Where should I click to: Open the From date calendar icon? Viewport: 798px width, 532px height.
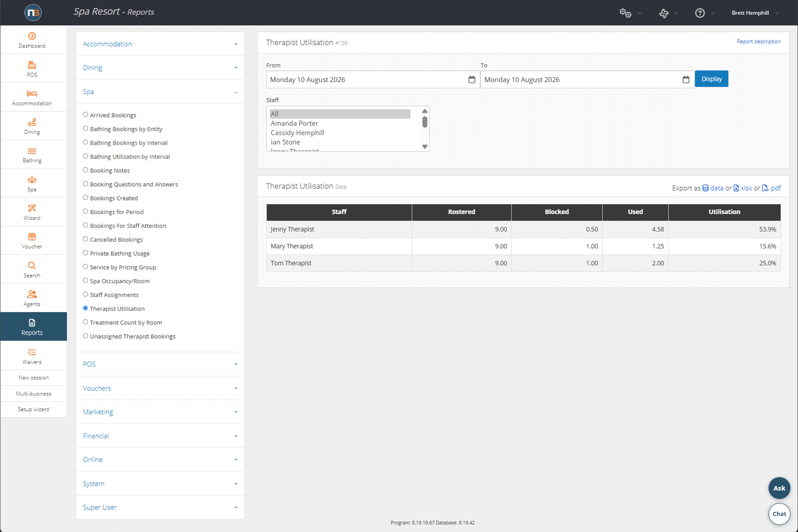472,79
